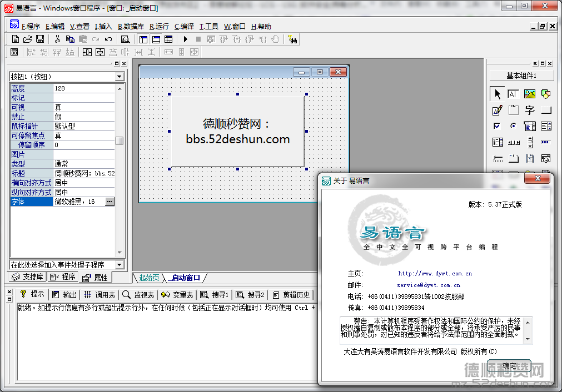Select the 标题 property row

(x=62, y=173)
